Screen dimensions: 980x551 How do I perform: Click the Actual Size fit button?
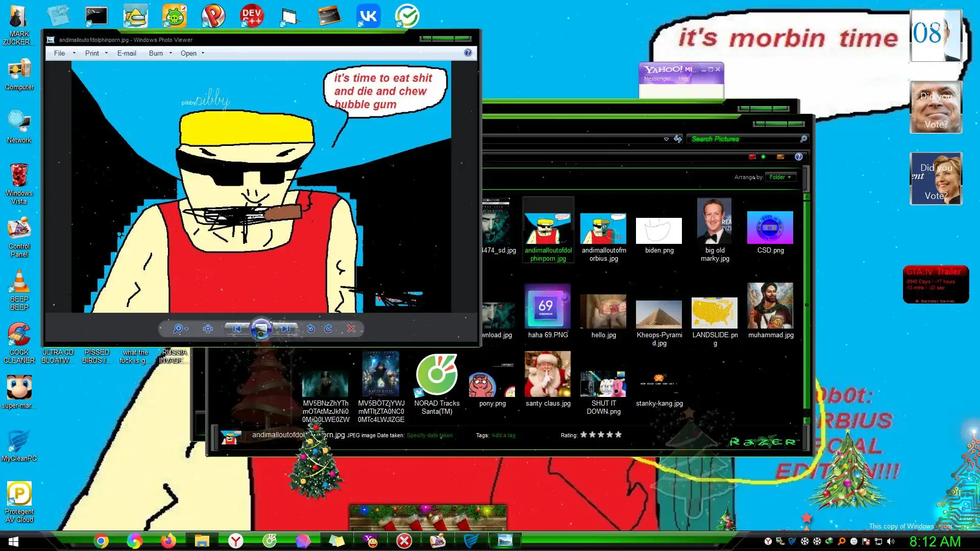point(208,329)
